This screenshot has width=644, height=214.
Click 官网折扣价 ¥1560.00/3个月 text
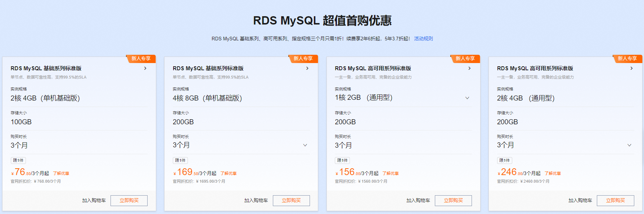[361, 182]
